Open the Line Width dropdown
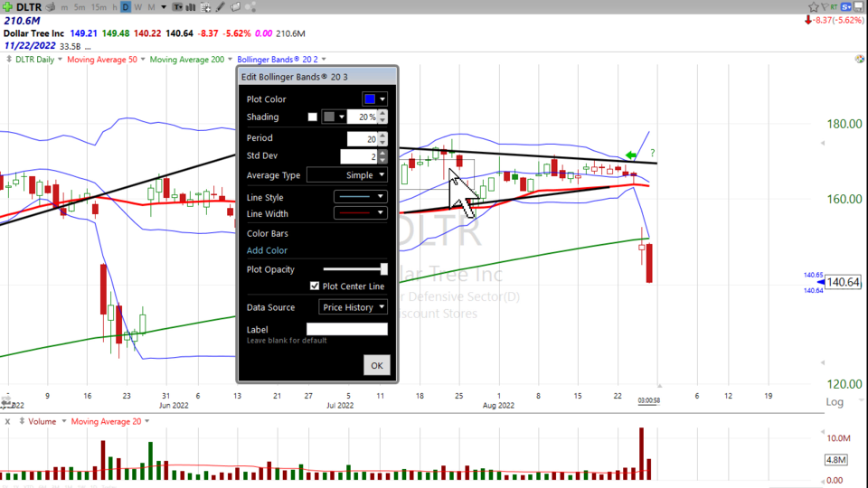The height and width of the screenshot is (488, 868). 361,213
